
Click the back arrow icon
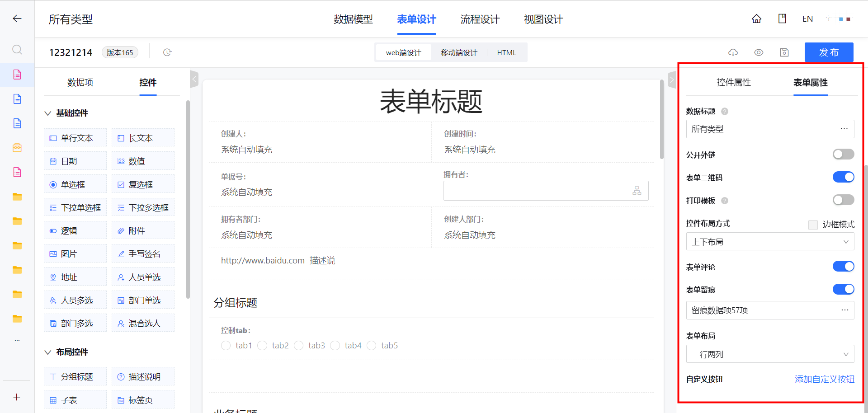pos(17,19)
